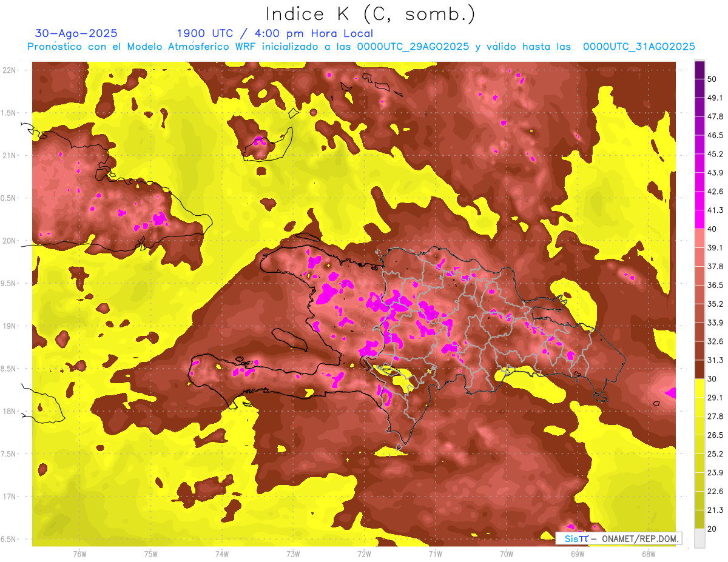
Task: Click the latitude tick label "8.5N"
Action: [9, 369]
